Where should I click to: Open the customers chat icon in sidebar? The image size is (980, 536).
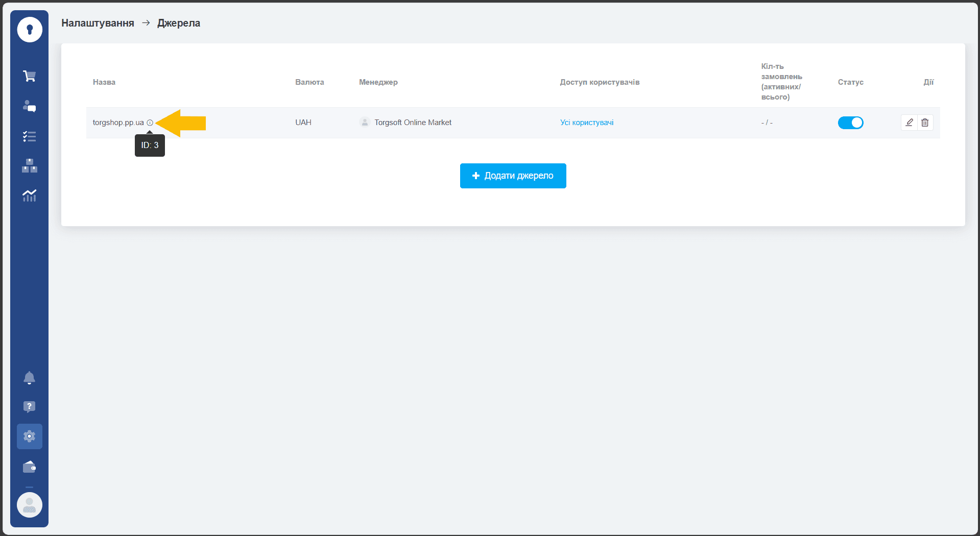[x=29, y=106]
